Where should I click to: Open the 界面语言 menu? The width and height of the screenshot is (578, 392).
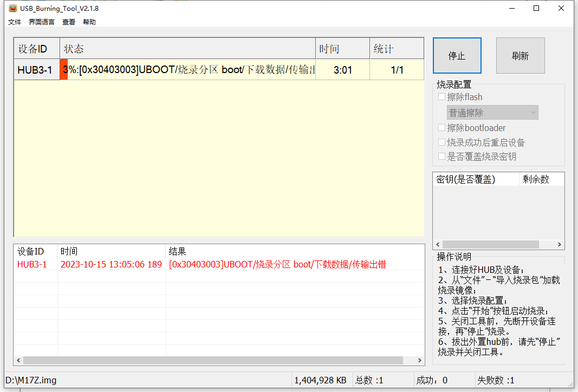pos(42,22)
